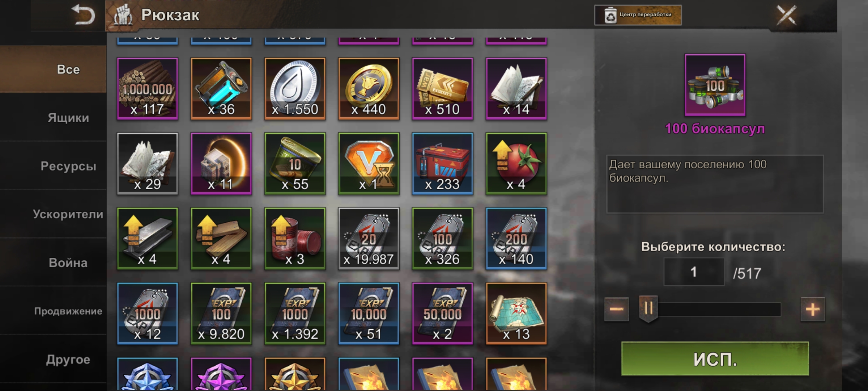This screenshot has width=868, height=391.
Task: Select the VIP gem timer item
Action: tap(369, 164)
